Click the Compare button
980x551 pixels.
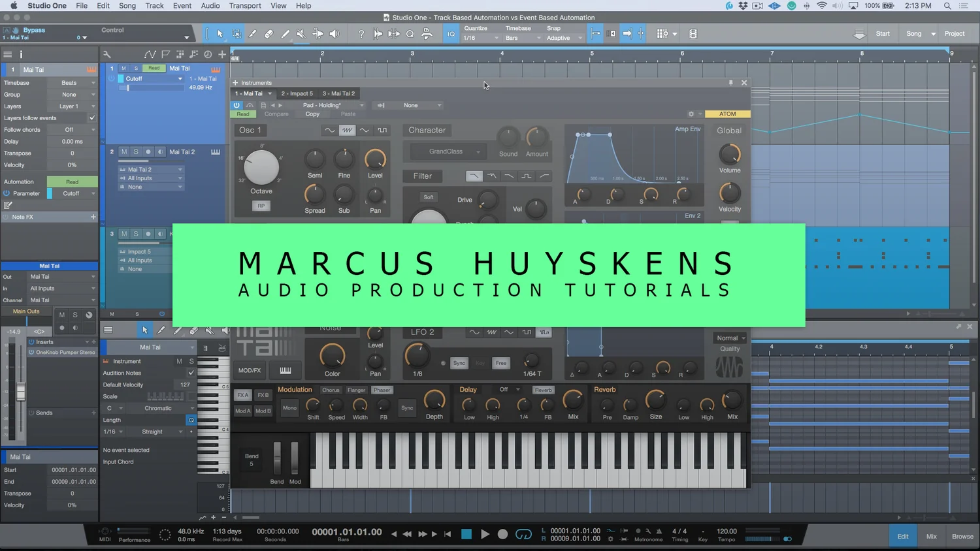(x=276, y=114)
